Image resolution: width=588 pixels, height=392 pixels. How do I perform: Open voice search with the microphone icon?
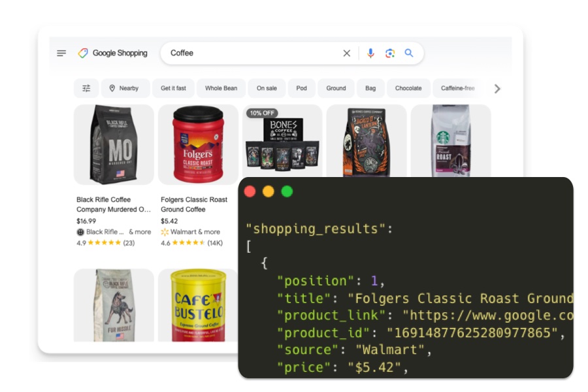click(x=370, y=53)
